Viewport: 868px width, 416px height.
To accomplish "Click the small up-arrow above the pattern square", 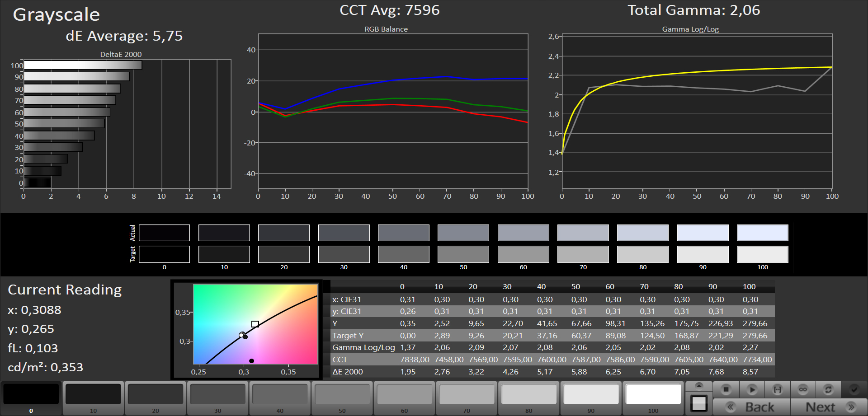I will [699, 386].
